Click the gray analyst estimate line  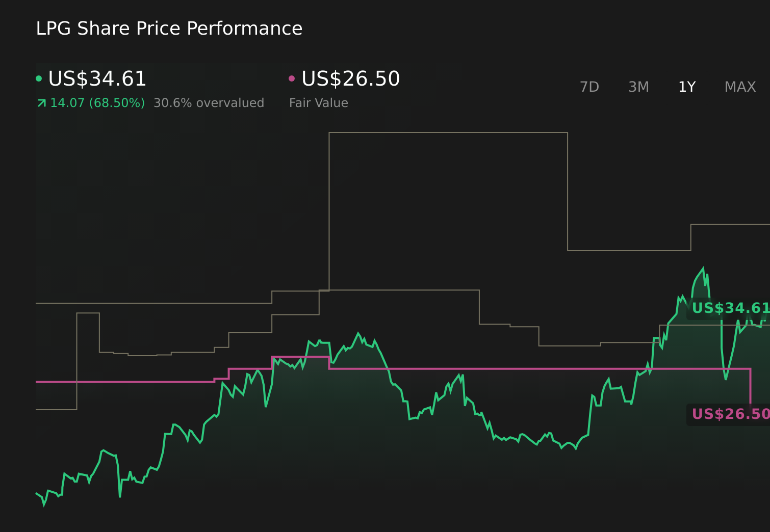[x=449, y=132]
